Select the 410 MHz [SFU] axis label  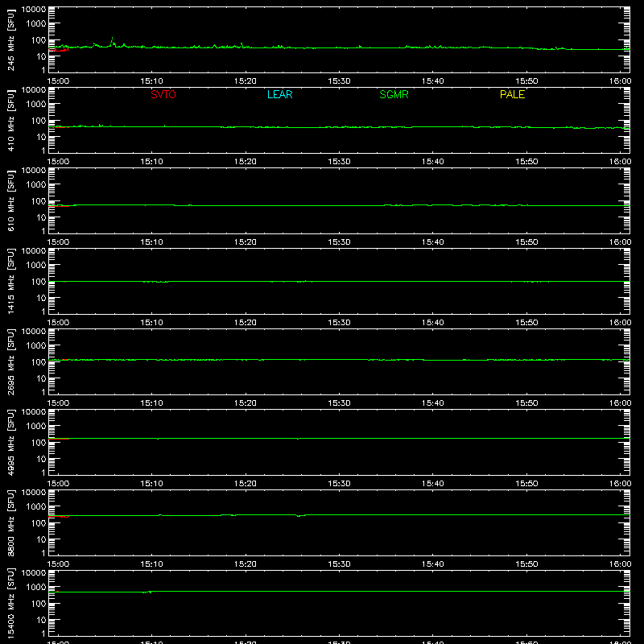[11, 120]
